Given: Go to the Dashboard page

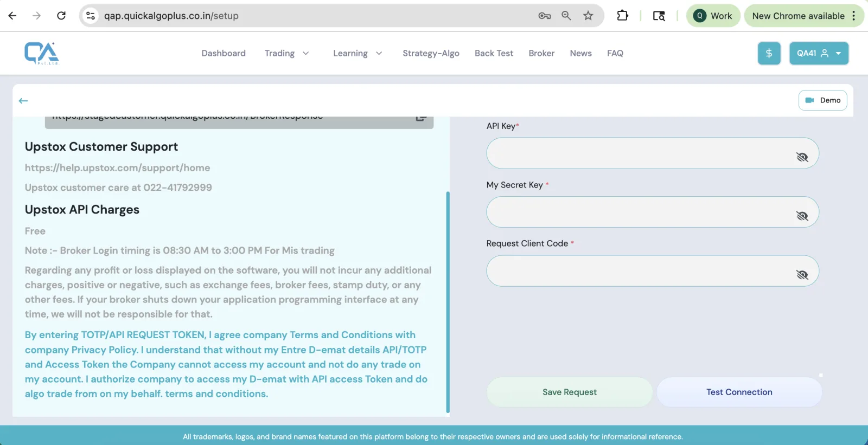Looking at the screenshot, I should point(224,53).
